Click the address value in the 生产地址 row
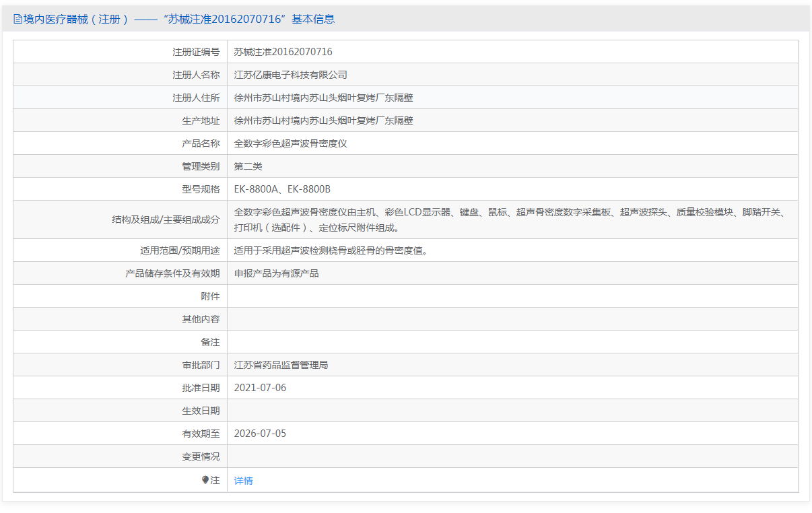 click(x=323, y=121)
